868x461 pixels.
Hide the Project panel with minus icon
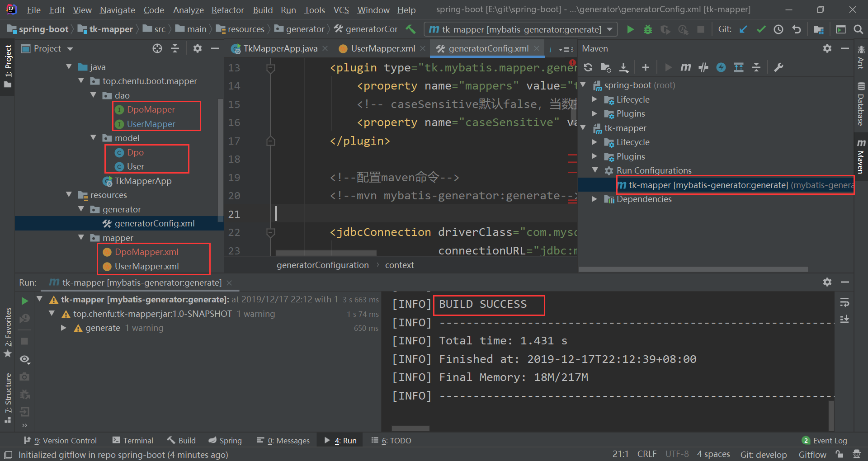click(215, 48)
